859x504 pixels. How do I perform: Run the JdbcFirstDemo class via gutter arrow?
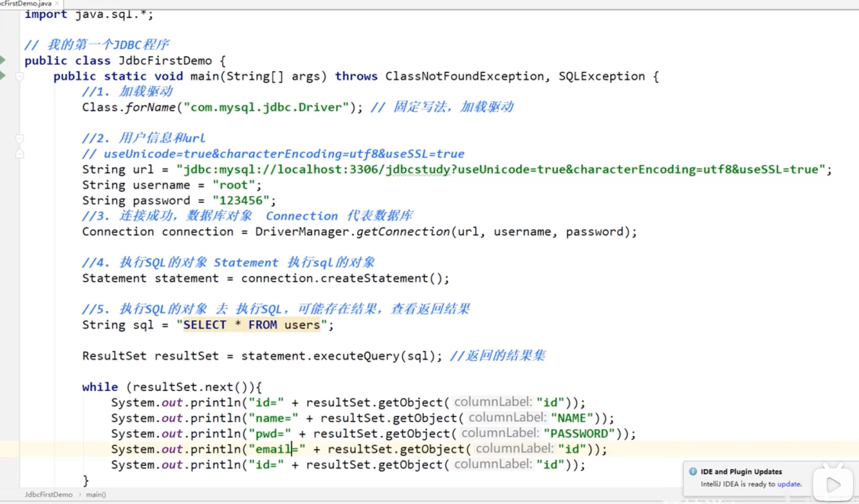[2, 60]
